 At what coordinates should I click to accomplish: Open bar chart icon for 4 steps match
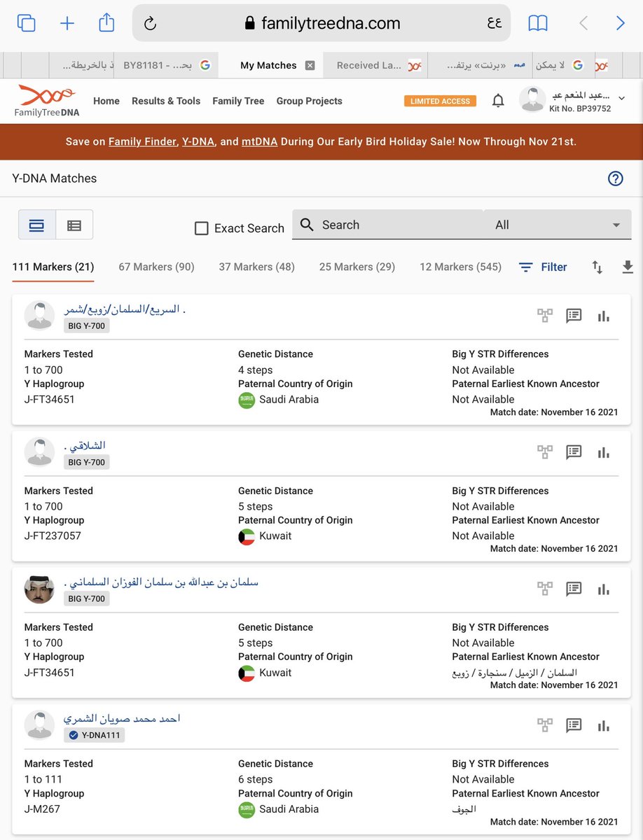[x=603, y=316]
